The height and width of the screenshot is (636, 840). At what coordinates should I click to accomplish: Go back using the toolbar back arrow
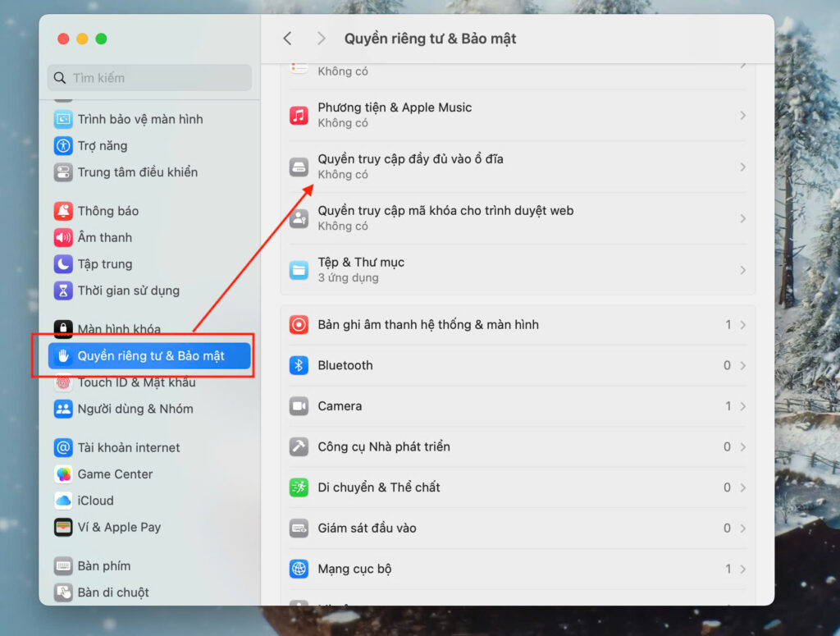point(287,39)
